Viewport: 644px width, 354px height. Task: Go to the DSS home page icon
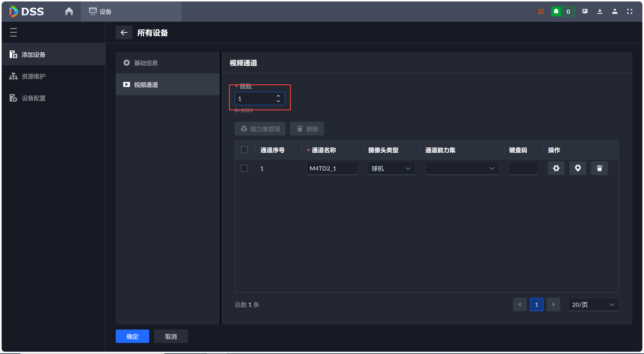[x=69, y=12]
